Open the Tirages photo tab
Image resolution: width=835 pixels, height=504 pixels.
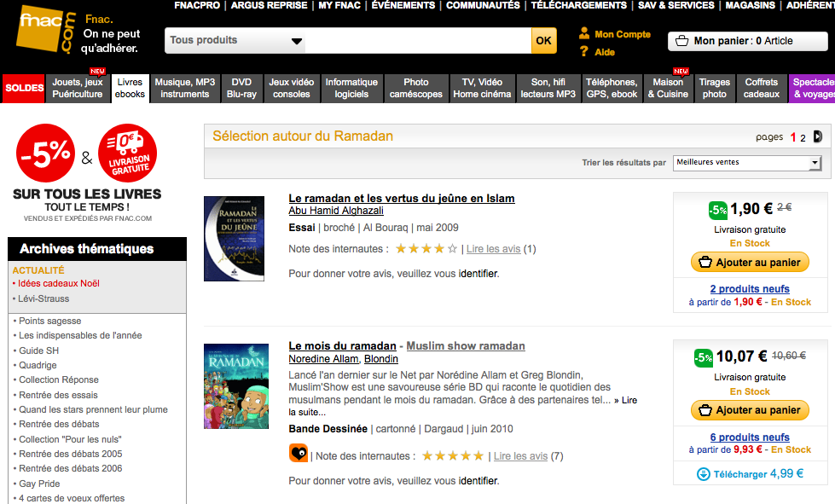[714, 88]
